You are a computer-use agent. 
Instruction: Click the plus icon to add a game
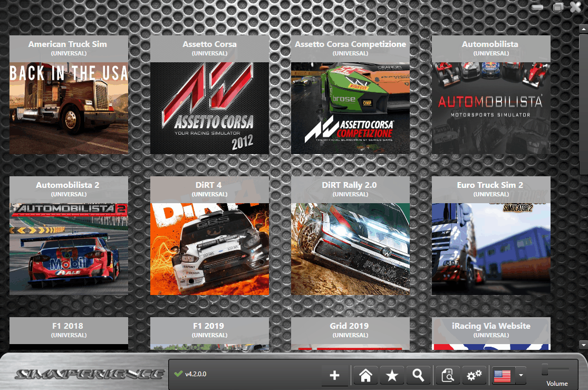point(335,375)
